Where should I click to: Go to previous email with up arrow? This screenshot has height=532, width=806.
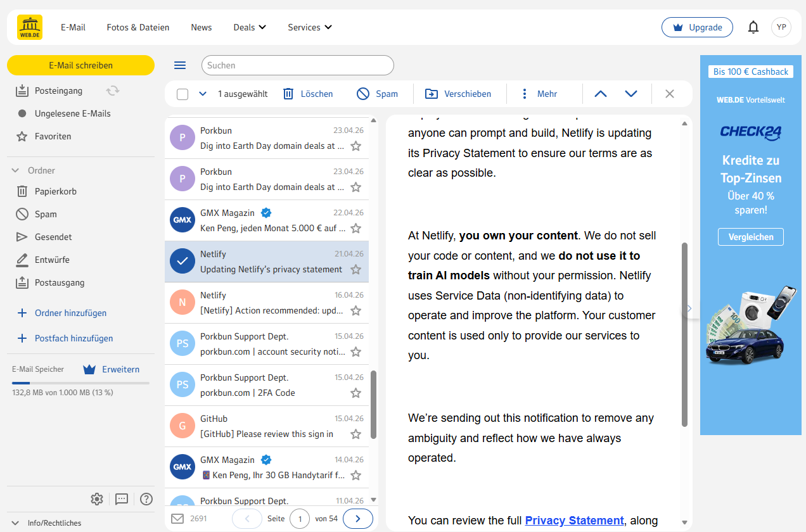(x=601, y=94)
